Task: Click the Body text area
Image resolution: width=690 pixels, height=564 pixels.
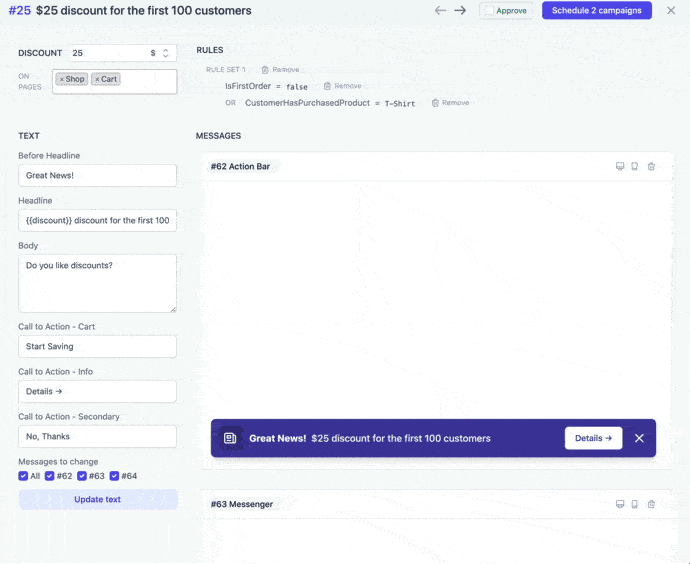Action: pos(97,283)
